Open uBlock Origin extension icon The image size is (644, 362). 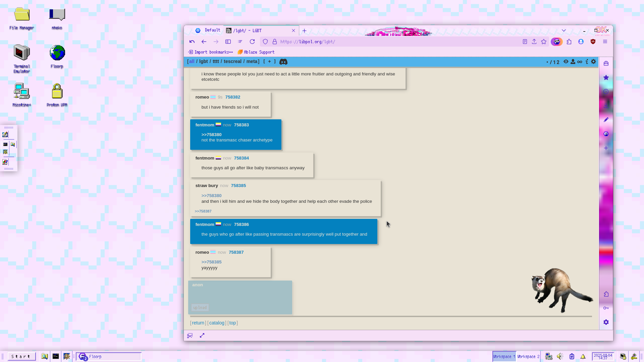[593, 42]
